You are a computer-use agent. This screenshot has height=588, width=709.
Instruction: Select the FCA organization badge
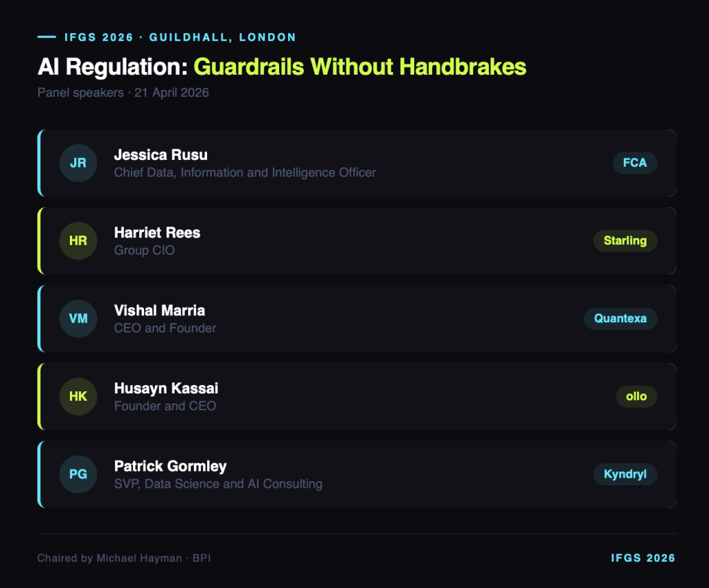(x=634, y=163)
